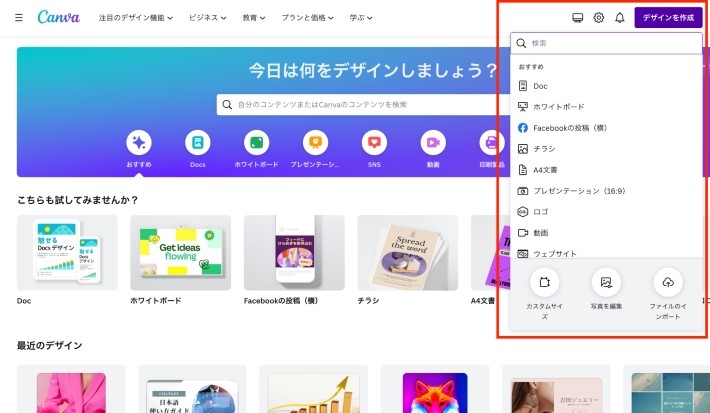
Task: Click the 検索 field in the dropdown panel
Action: click(610, 44)
